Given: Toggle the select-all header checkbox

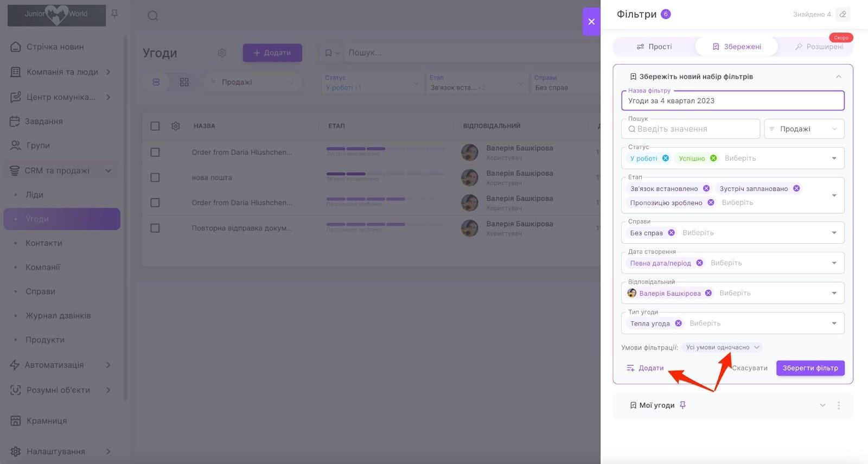Looking at the screenshot, I should coord(155,126).
